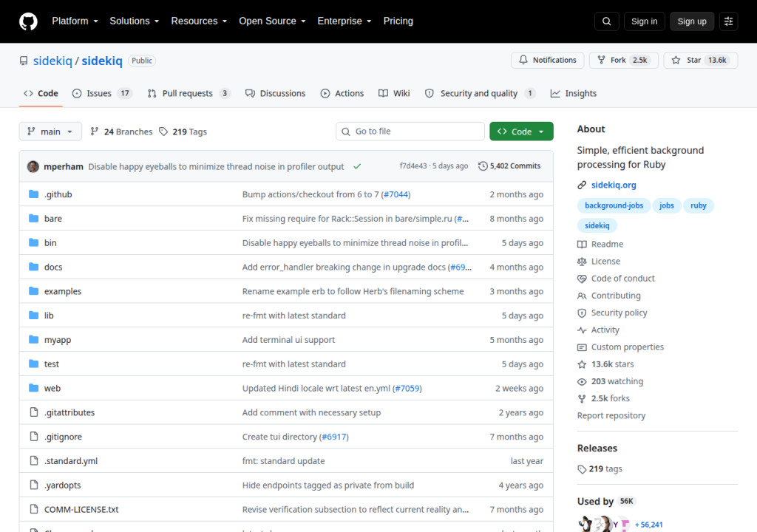Click the Go to file search field

[410, 132]
